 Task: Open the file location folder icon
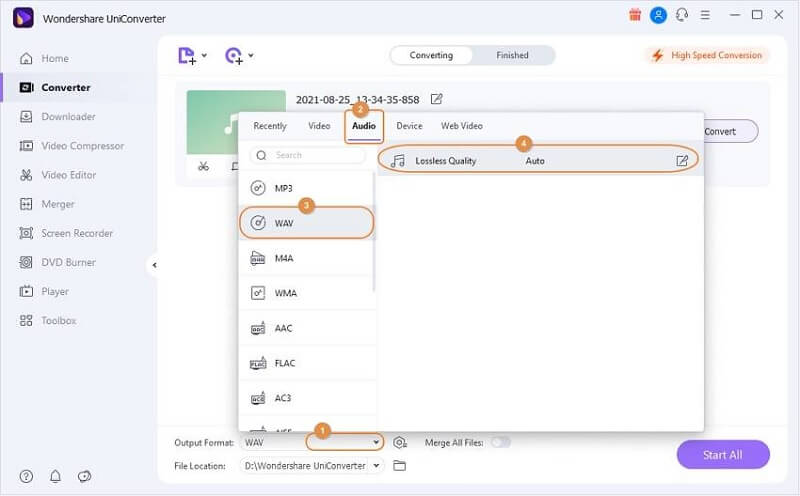(x=400, y=466)
